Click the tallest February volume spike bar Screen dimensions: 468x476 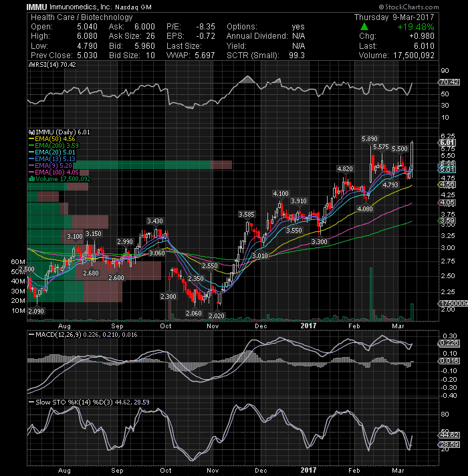point(371,294)
